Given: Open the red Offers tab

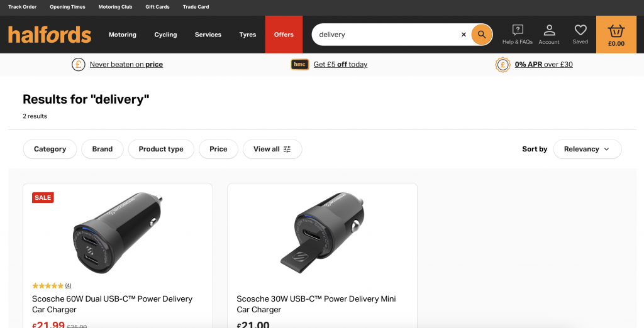Looking at the screenshot, I should pos(284,35).
